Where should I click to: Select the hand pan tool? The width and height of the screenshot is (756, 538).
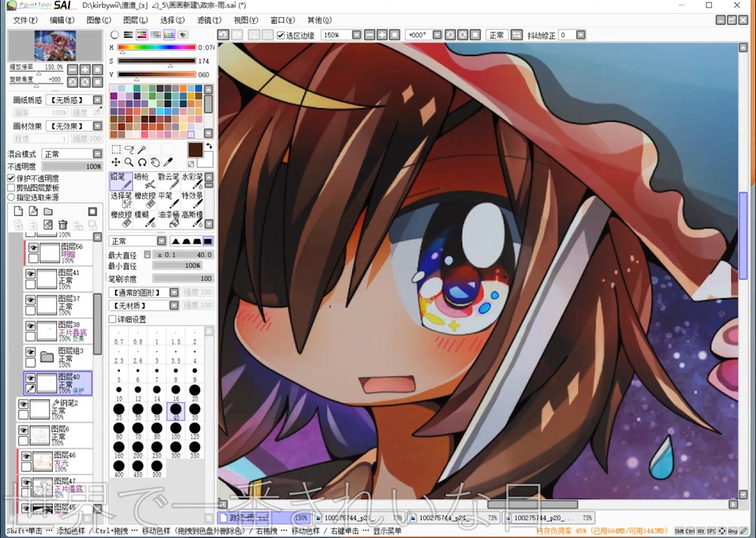(x=155, y=162)
